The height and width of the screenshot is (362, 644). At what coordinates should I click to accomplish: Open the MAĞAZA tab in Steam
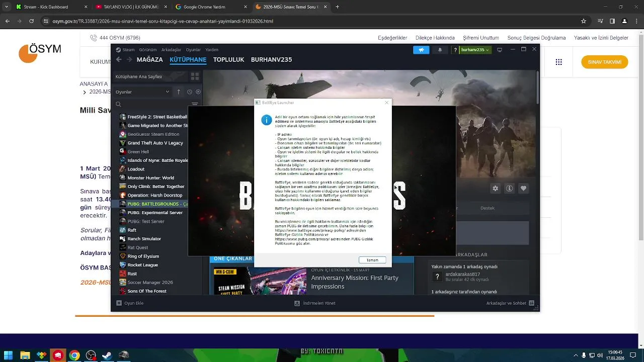150,59
